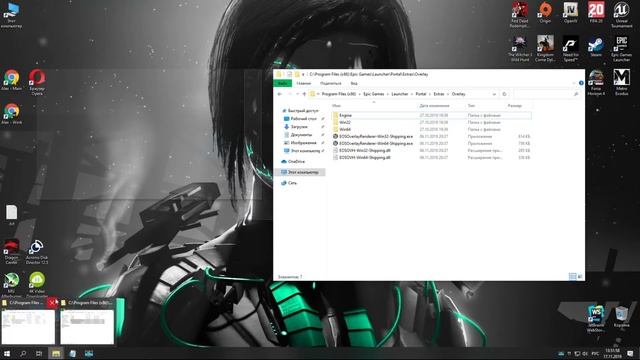Image resolution: width=640 pixels, height=360 pixels.
Task: Select the Alex - Main Chrome shortcut
Action: coord(11,80)
